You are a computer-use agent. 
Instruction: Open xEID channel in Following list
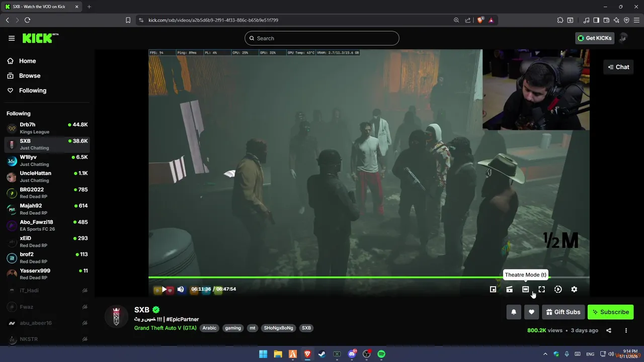(47, 241)
